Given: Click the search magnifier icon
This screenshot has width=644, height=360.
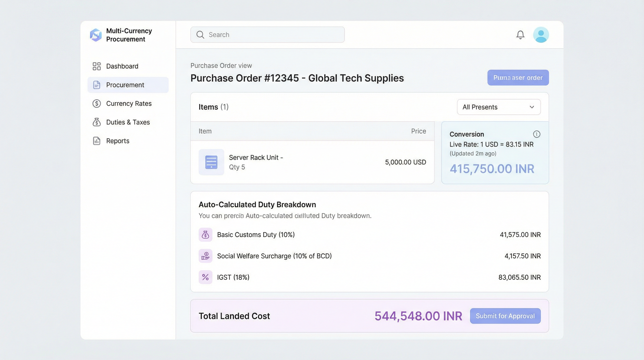Looking at the screenshot, I should coord(200,34).
